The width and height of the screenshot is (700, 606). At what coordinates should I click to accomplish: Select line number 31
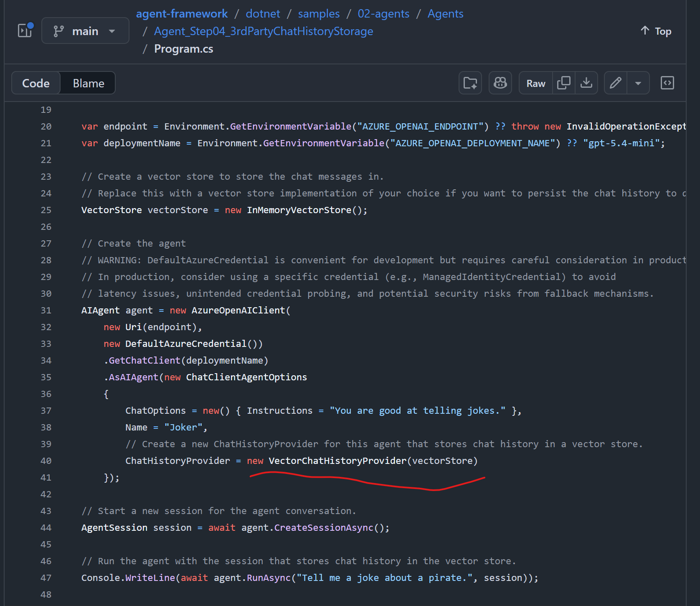46,310
